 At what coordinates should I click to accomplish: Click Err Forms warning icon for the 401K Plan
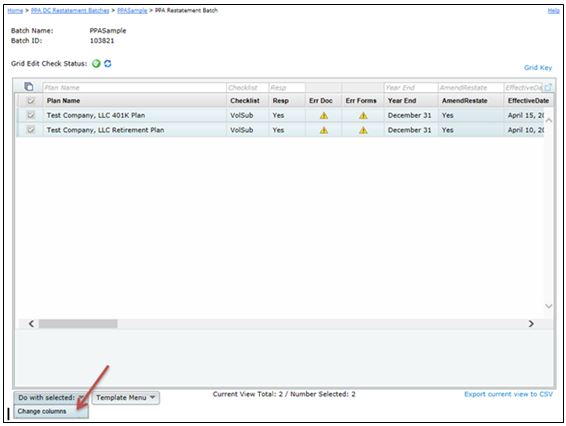pyautogui.click(x=363, y=116)
